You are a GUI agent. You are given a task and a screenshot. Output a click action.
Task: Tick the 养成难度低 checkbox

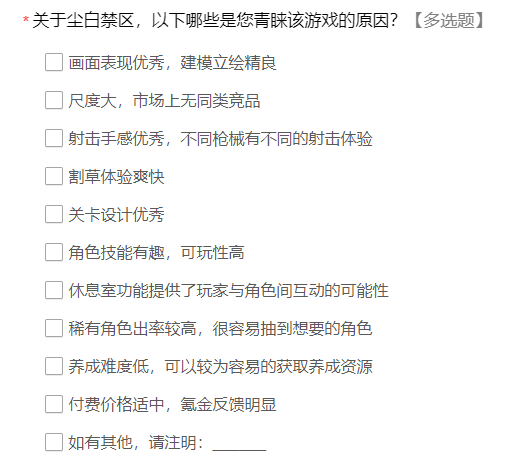[54, 366]
